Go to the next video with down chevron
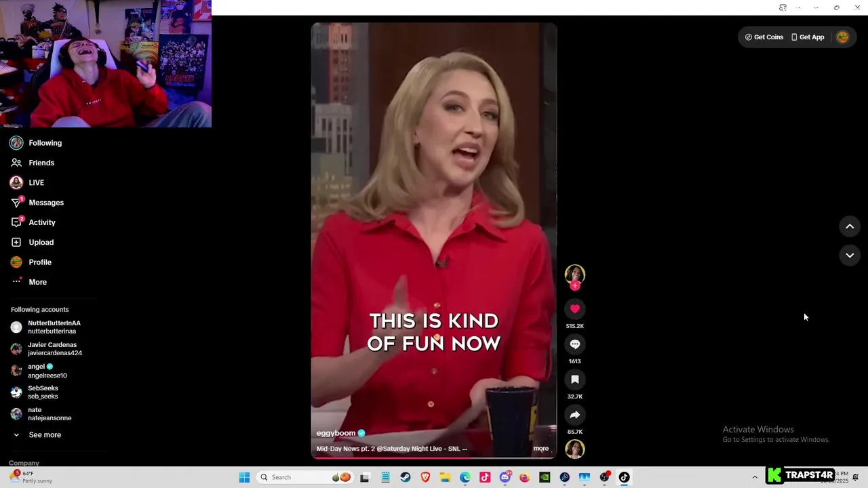The height and width of the screenshot is (488, 868). click(x=850, y=256)
